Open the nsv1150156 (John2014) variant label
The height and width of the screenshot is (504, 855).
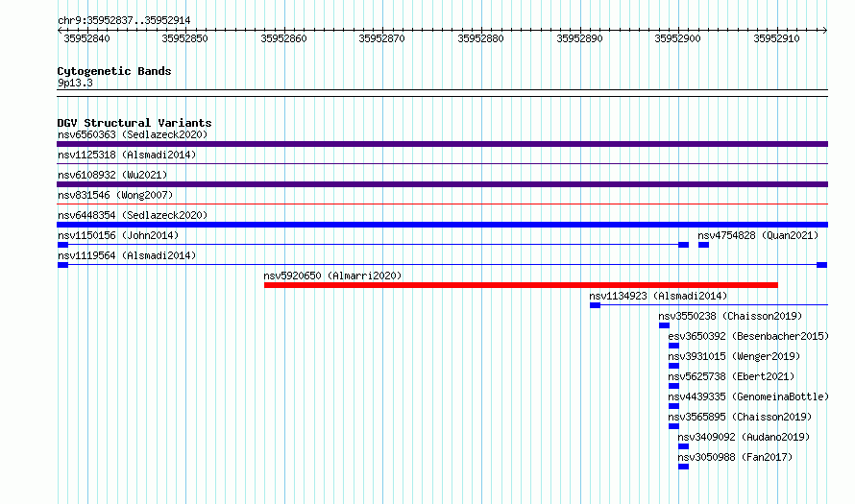point(118,235)
